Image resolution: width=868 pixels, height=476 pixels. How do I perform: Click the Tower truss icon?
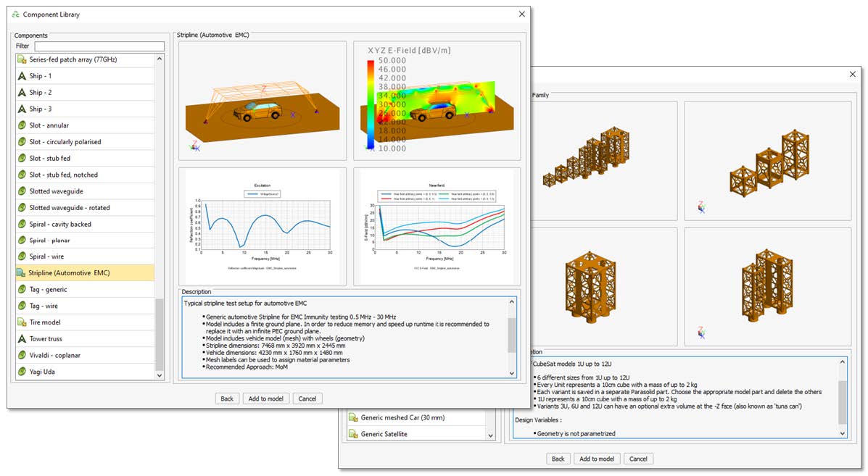[x=22, y=339]
